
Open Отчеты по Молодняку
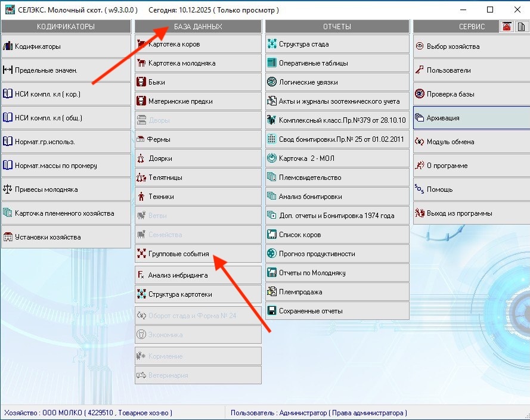pyautogui.click(x=337, y=273)
